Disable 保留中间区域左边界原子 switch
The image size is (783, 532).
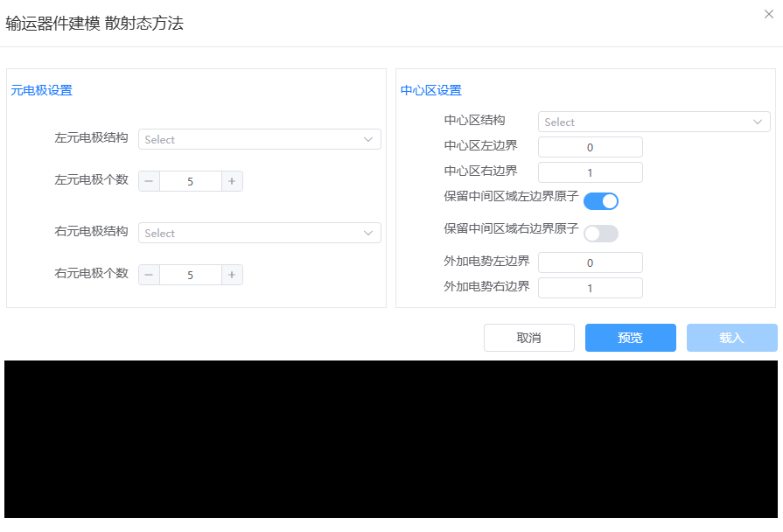tap(601, 201)
